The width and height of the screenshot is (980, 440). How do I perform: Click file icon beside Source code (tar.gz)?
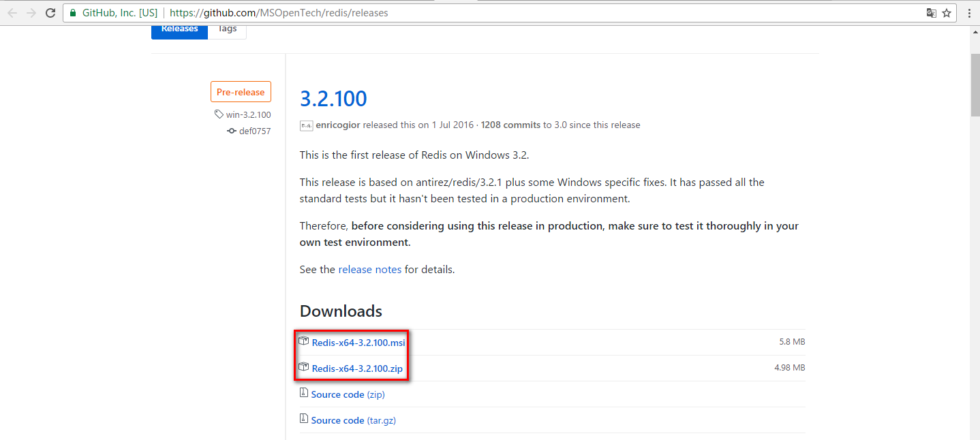304,419
